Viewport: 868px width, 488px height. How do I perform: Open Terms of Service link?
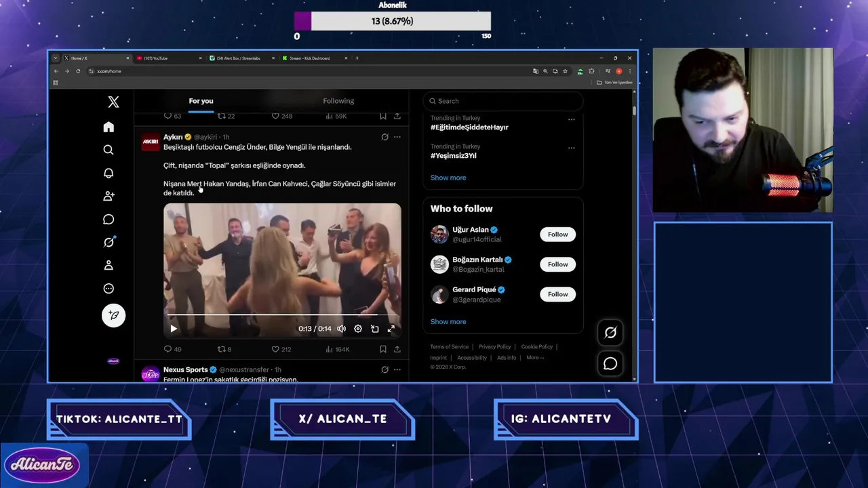pyautogui.click(x=449, y=347)
